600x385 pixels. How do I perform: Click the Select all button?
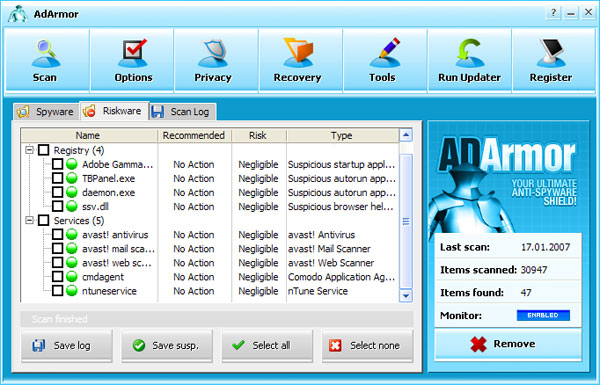[267, 346]
